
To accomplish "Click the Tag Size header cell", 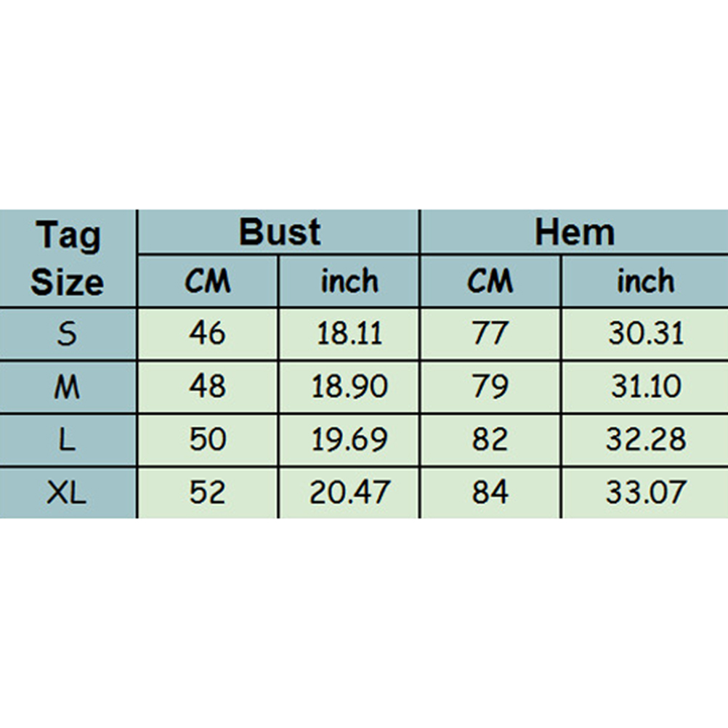I will coord(68,258).
